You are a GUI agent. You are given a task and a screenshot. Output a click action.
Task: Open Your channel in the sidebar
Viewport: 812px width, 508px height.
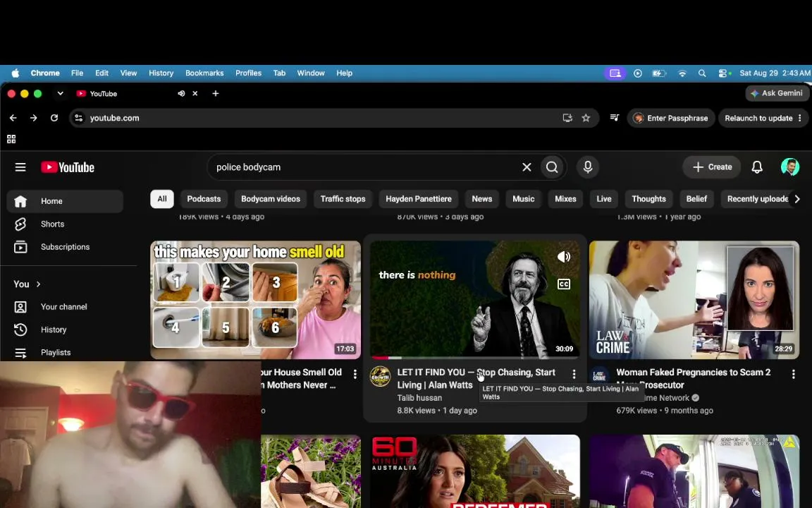(x=65, y=307)
